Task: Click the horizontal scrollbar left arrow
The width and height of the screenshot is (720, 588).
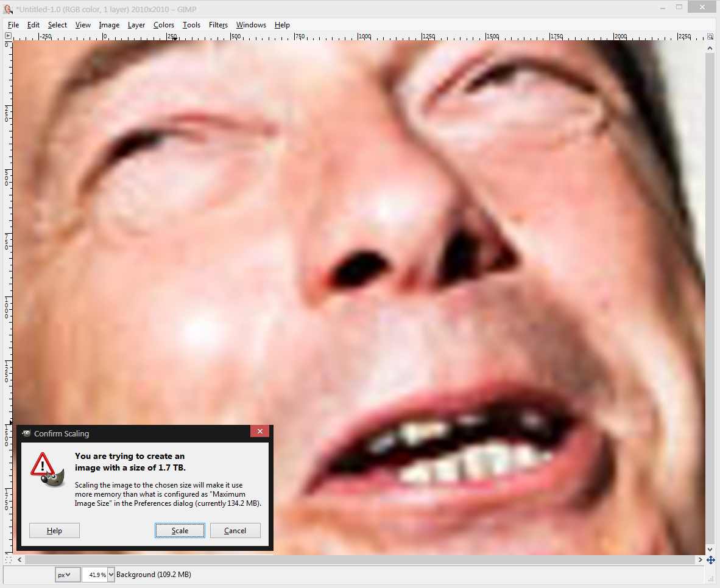Action: 19,560
